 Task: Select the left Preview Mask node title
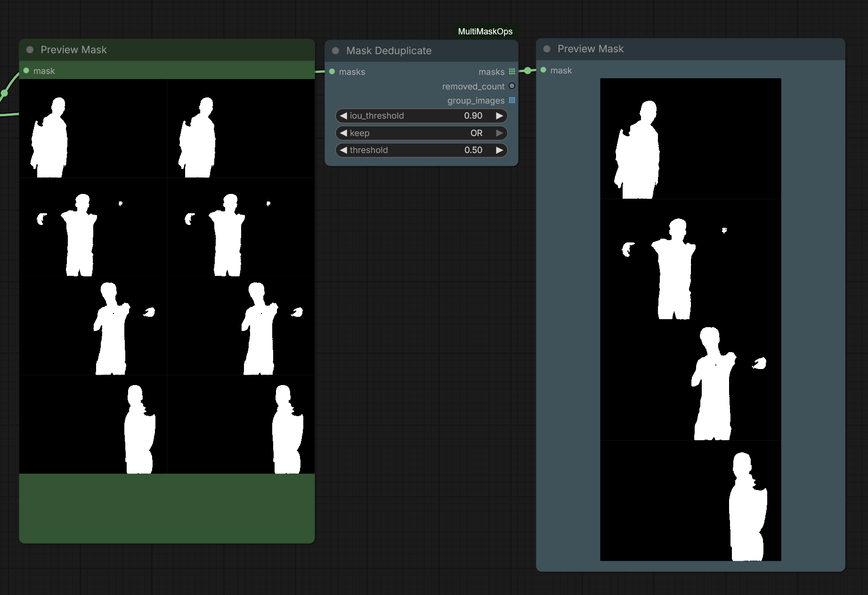click(x=73, y=50)
